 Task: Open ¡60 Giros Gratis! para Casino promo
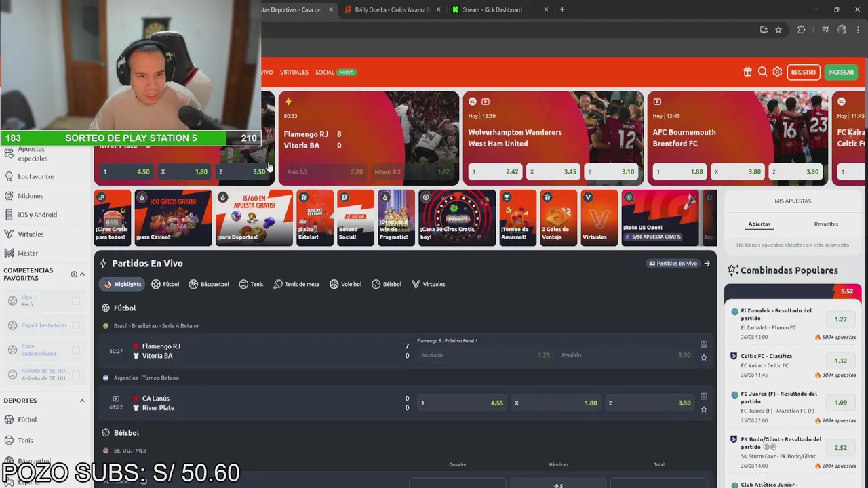pos(173,218)
